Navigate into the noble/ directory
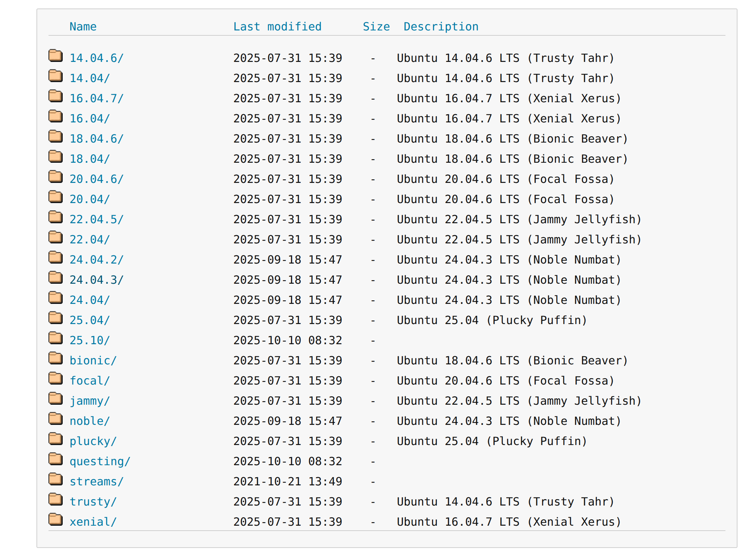The height and width of the screenshot is (560, 752). 90,421
